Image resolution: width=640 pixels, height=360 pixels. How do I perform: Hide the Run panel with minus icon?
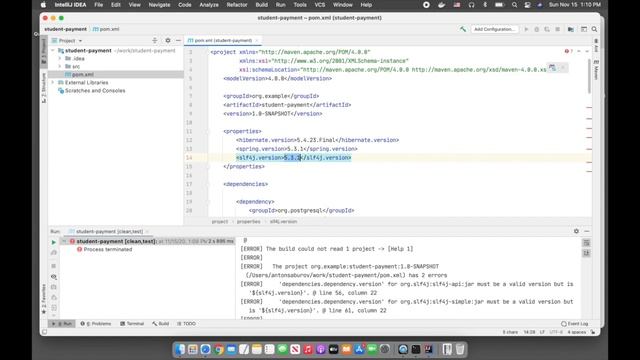(x=587, y=231)
